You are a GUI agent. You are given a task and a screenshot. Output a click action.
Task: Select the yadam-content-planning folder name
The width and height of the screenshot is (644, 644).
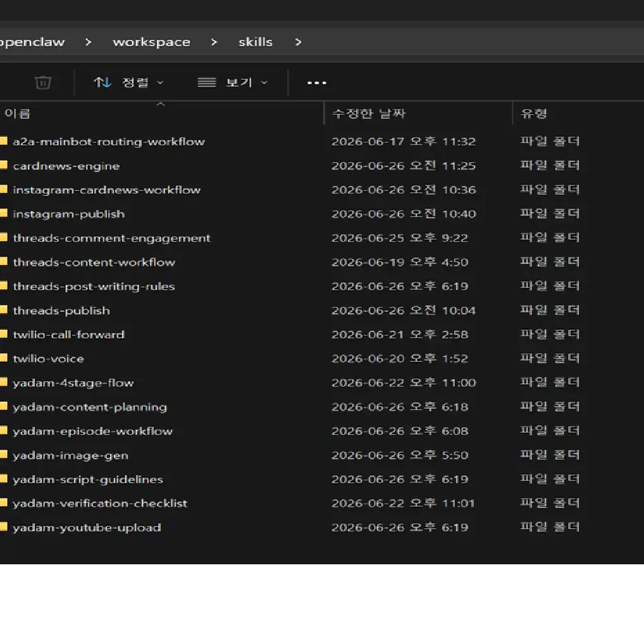pyautogui.click(x=90, y=407)
